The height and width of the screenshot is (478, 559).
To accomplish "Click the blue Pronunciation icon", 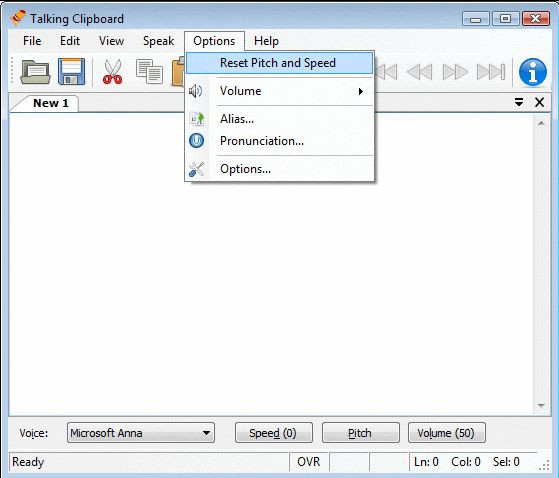I will [196, 141].
